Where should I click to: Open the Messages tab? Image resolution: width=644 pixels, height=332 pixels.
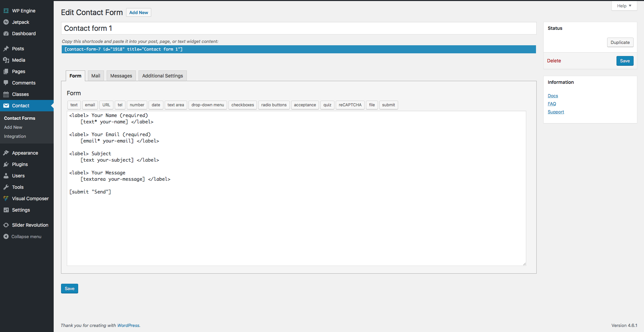pyautogui.click(x=121, y=76)
